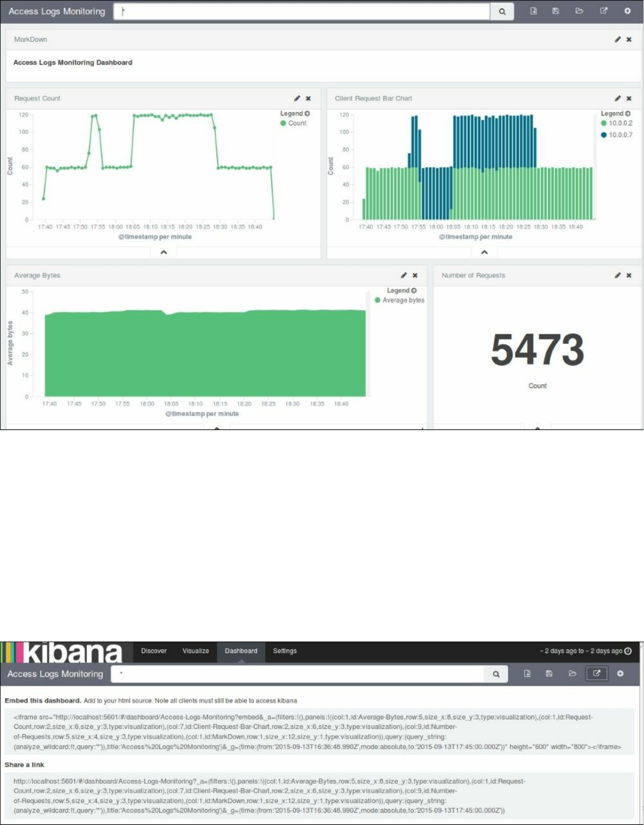Open the '2 days ago' time picker
The width and height of the screenshot is (644, 825).
[585, 651]
